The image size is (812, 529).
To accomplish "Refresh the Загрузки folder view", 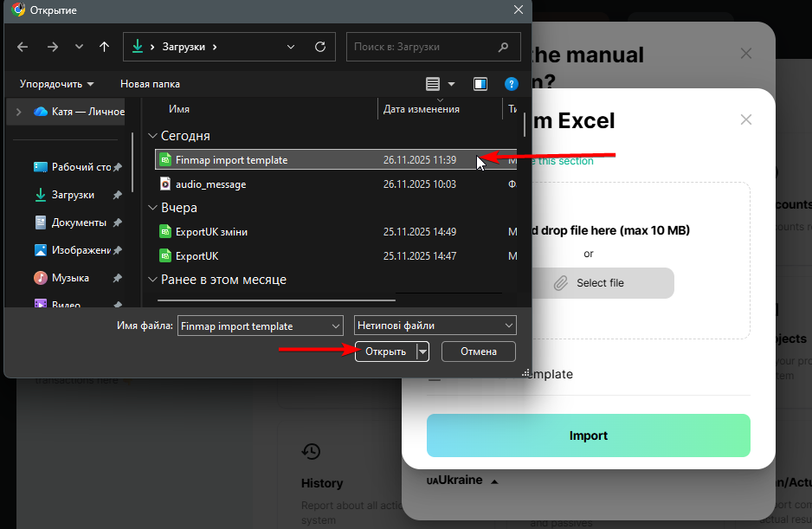I will (320, 47).
